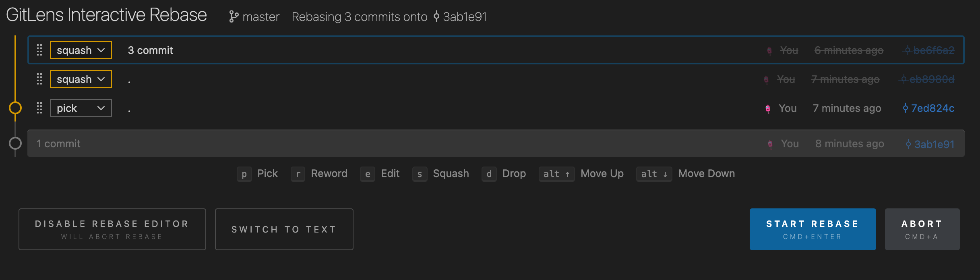Open the squash dropdown for 3 commit
Image resolution: width=980 pixels, height=280 pixels.
[81, 50]
